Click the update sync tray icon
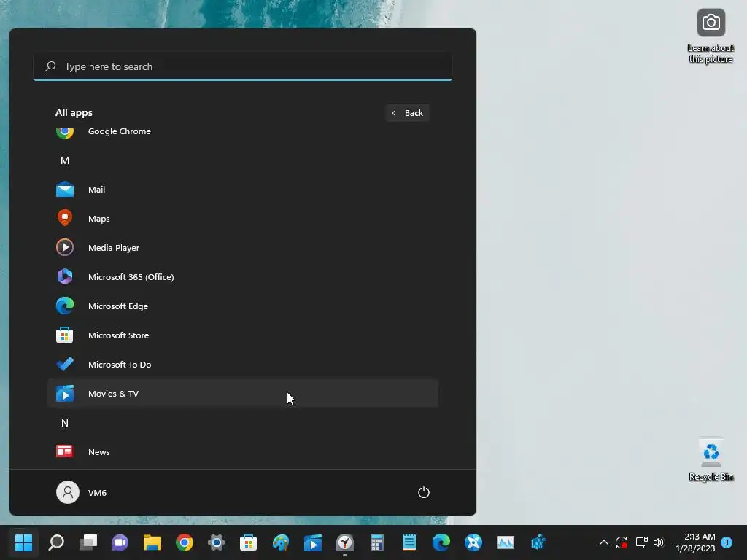Image resolution: width=747 pixels, height=560 pixels. (622, 542)
